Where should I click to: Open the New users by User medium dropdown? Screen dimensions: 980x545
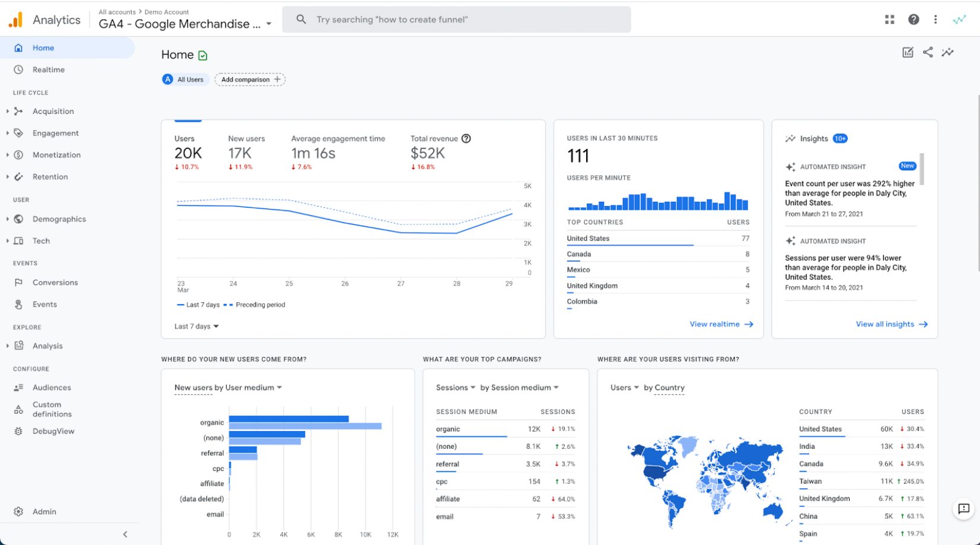[228, 388]
